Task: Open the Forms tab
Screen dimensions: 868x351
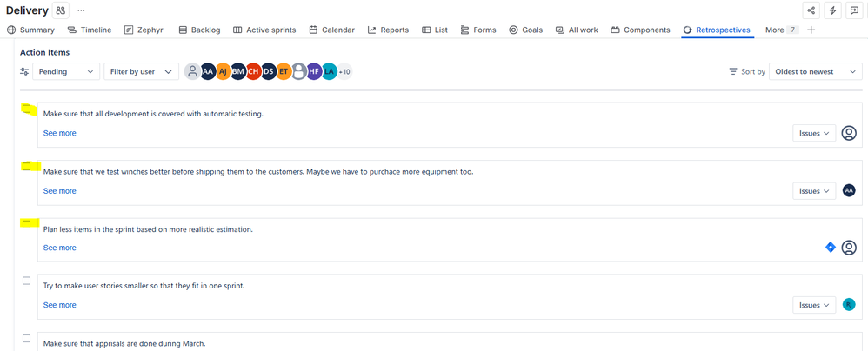Action: pyautogui.click(x=478, y=30)
